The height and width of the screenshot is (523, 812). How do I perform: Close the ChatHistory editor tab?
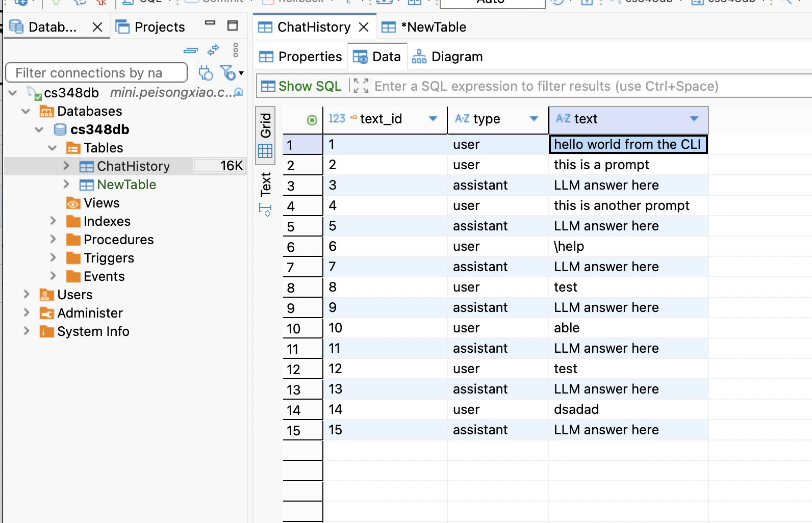(x=364, y=27)
